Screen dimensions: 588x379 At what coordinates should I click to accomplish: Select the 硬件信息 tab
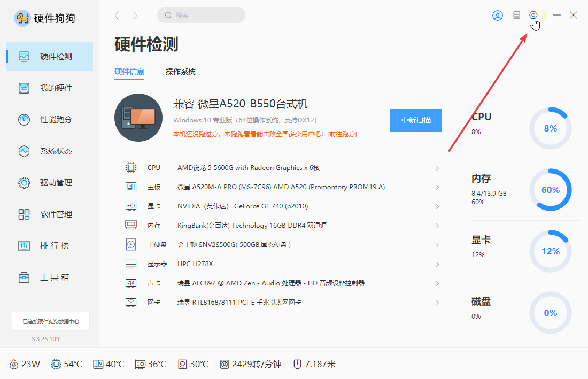point(129,72)
